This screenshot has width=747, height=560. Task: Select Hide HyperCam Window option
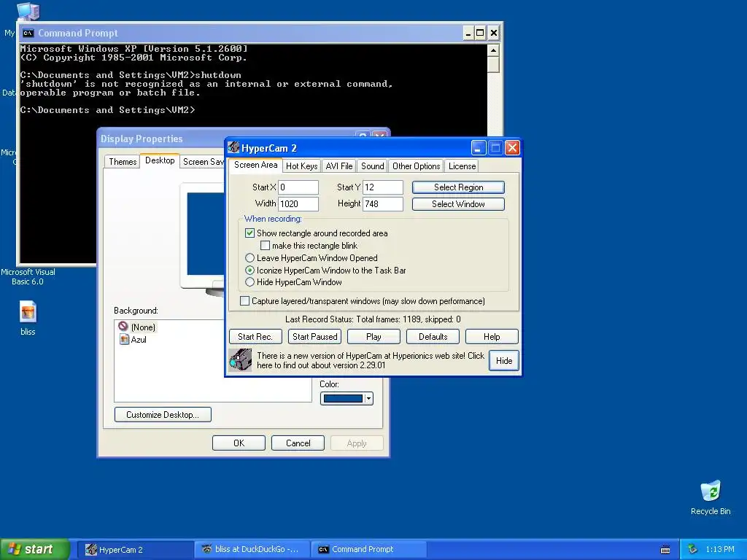coord(249,282)
